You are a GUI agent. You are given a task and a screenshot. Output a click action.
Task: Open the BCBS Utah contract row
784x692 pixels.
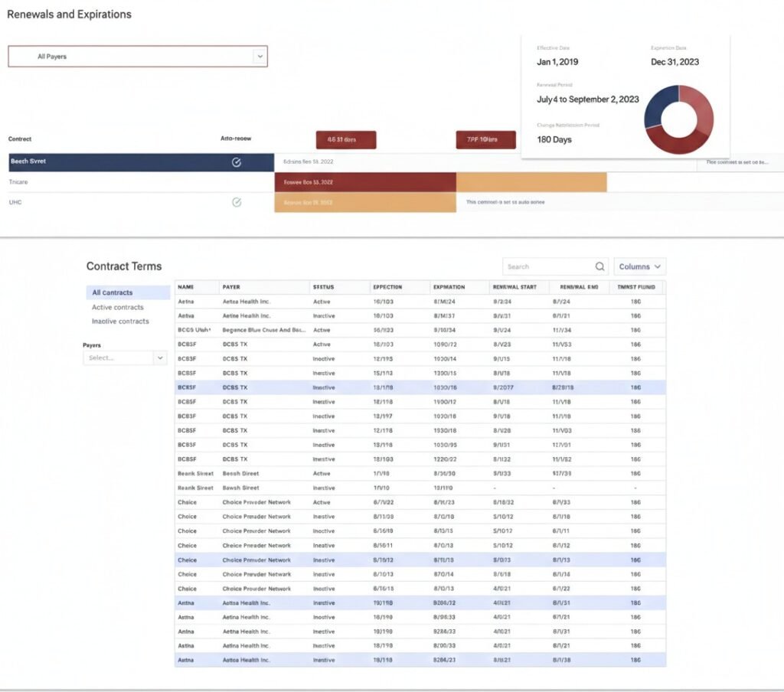[x=194, y=330]
